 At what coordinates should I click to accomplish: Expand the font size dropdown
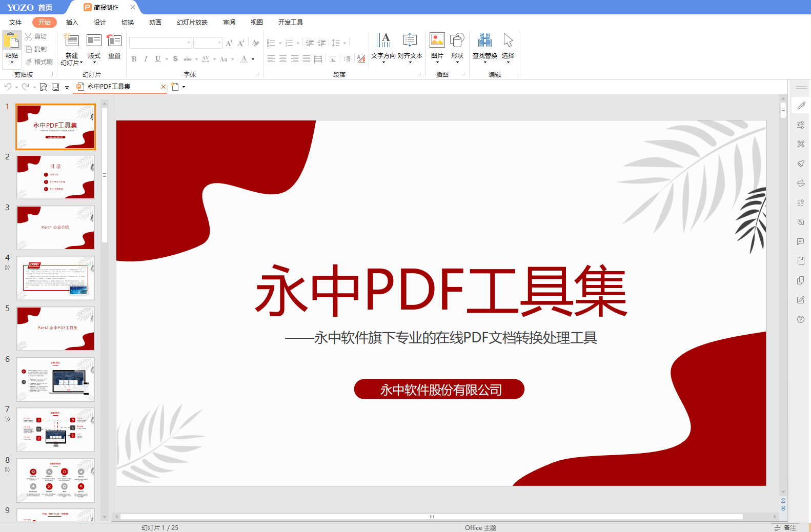pyautogui.click(x=219, y=43)
